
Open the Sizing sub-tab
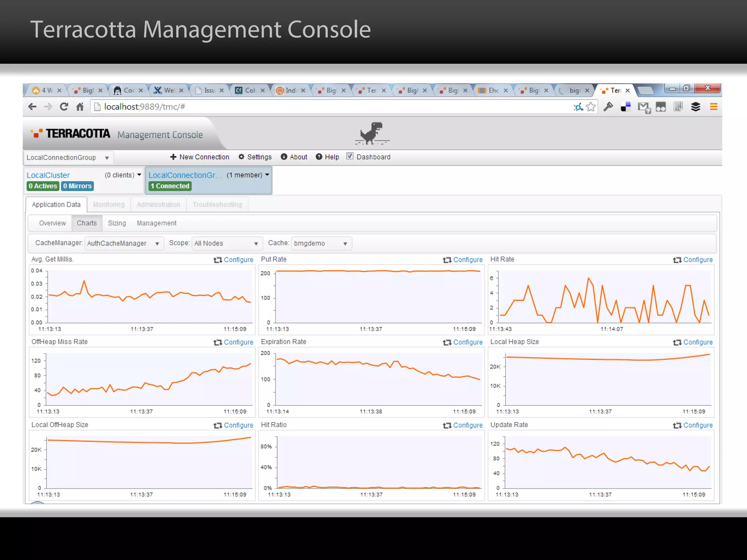tap(117, 223)
